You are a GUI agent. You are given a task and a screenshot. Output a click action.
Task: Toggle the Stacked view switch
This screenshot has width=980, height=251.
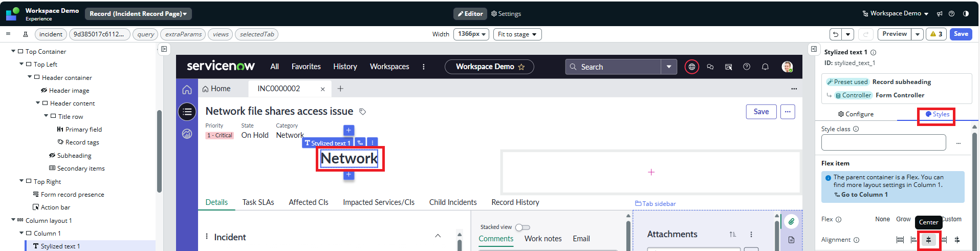click(522, 227)
